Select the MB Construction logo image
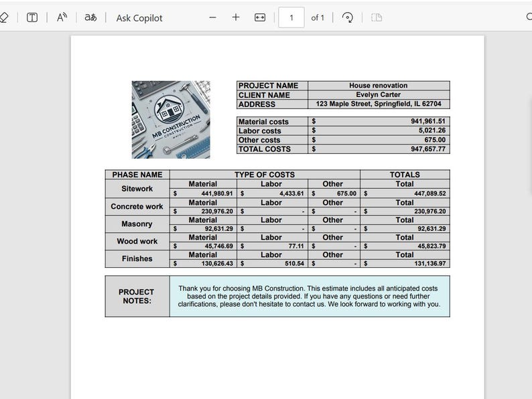 click(171, 120)
